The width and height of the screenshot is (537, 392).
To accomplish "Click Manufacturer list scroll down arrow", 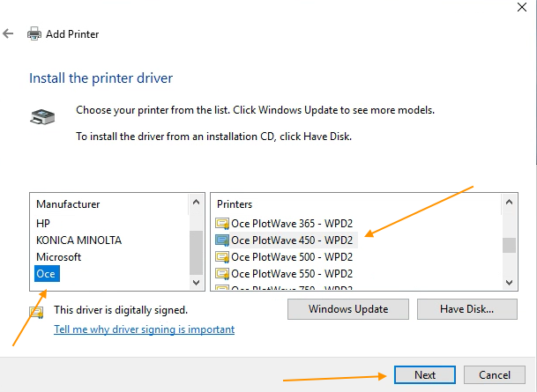I will pyautogui.click(x=197, y=283).
